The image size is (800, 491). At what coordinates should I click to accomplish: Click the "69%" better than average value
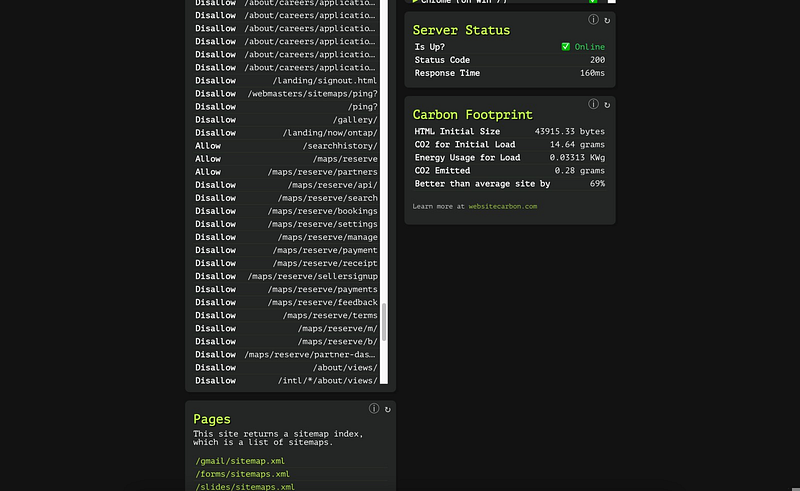pos(597,184)
